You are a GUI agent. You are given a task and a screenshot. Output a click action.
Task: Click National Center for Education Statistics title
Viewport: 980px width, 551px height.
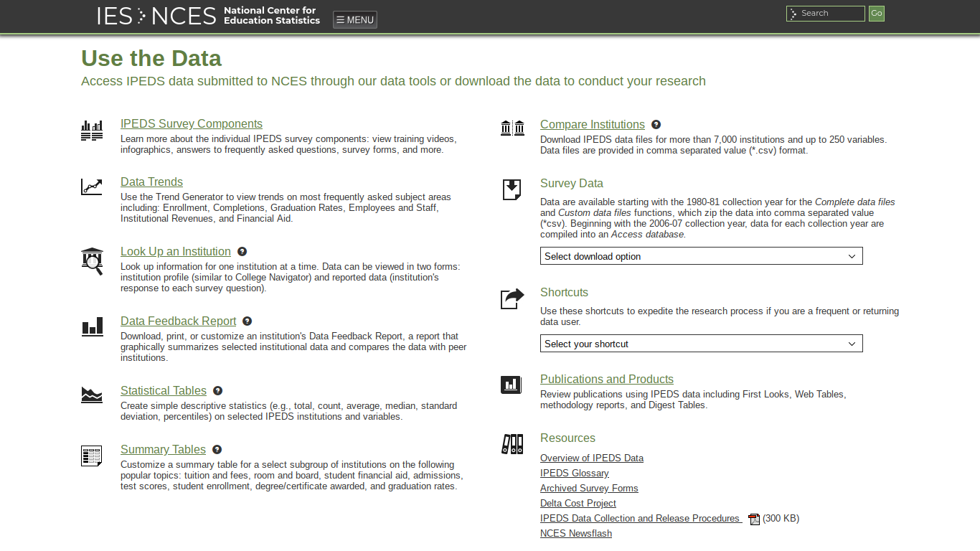coord(272,16)
